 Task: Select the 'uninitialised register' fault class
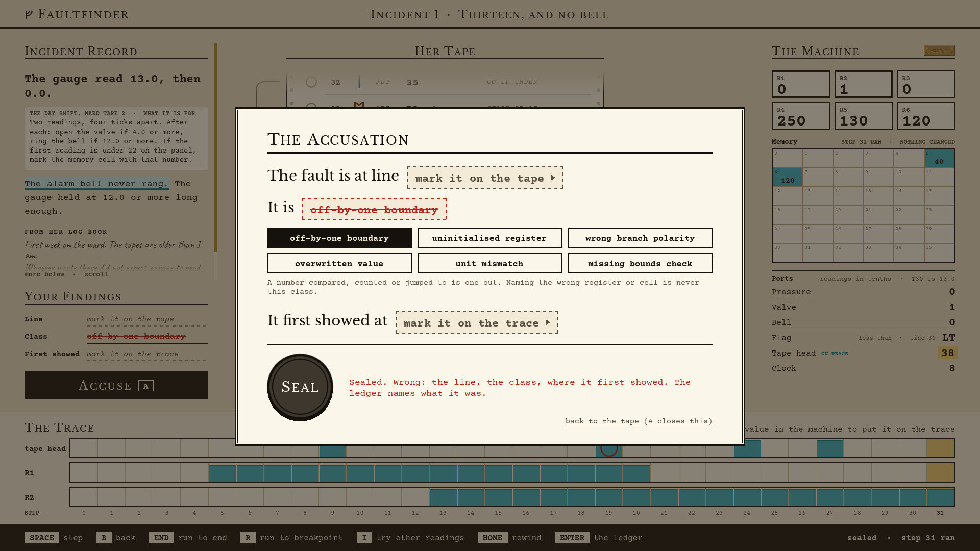[x=489, y=238]
